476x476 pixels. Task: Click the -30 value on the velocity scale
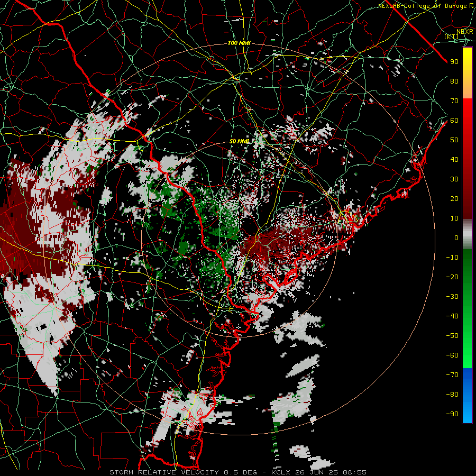click(452, 297)
